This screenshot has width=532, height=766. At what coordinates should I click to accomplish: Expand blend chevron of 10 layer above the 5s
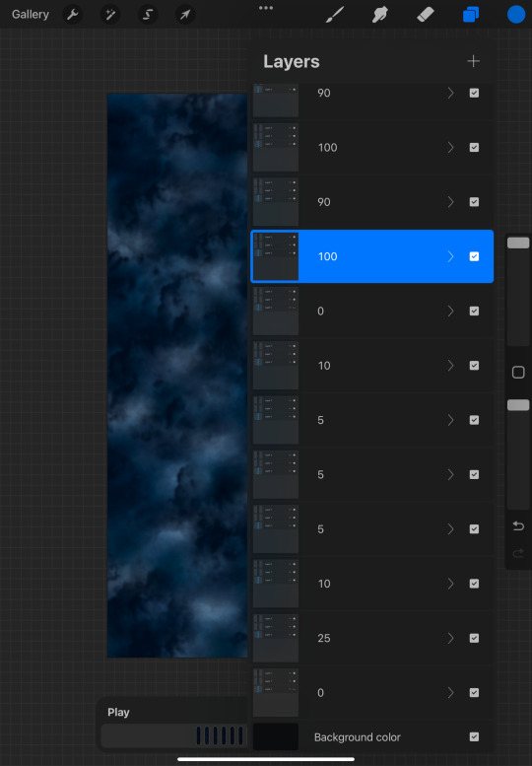point(450,366)
